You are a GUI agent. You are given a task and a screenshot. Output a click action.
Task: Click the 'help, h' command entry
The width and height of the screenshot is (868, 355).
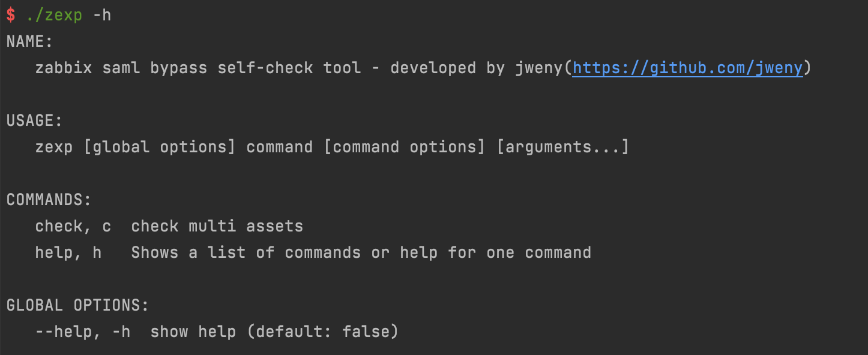coord(68,253)
